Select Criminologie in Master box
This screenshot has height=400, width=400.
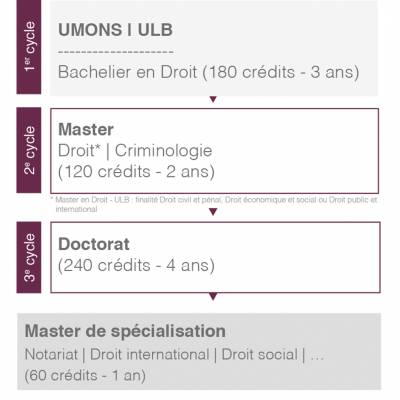coord(163,151)
